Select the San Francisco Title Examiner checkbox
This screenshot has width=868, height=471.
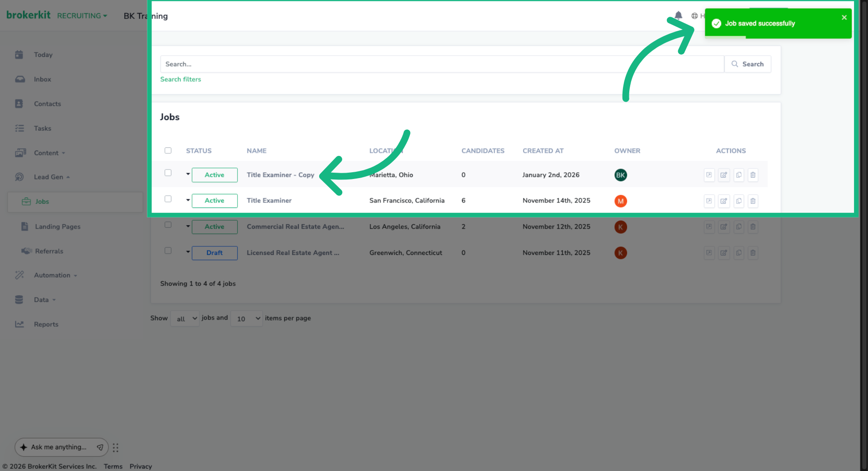[168, 199]
